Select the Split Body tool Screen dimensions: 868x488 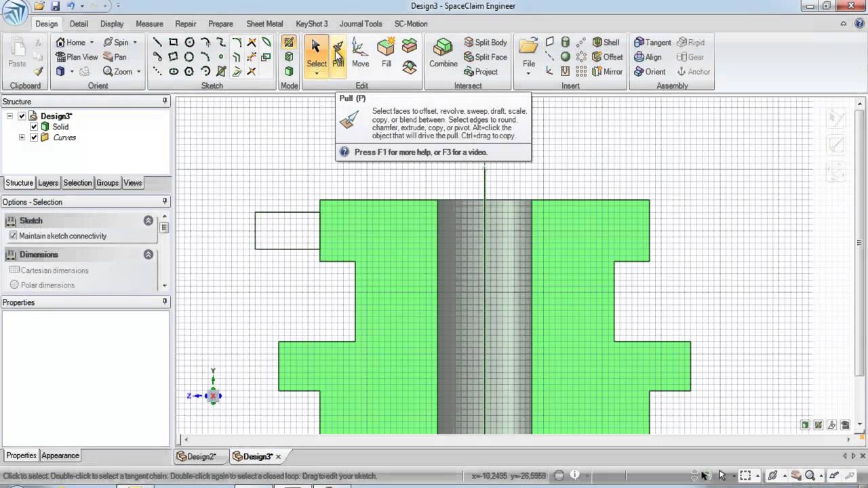486,43
